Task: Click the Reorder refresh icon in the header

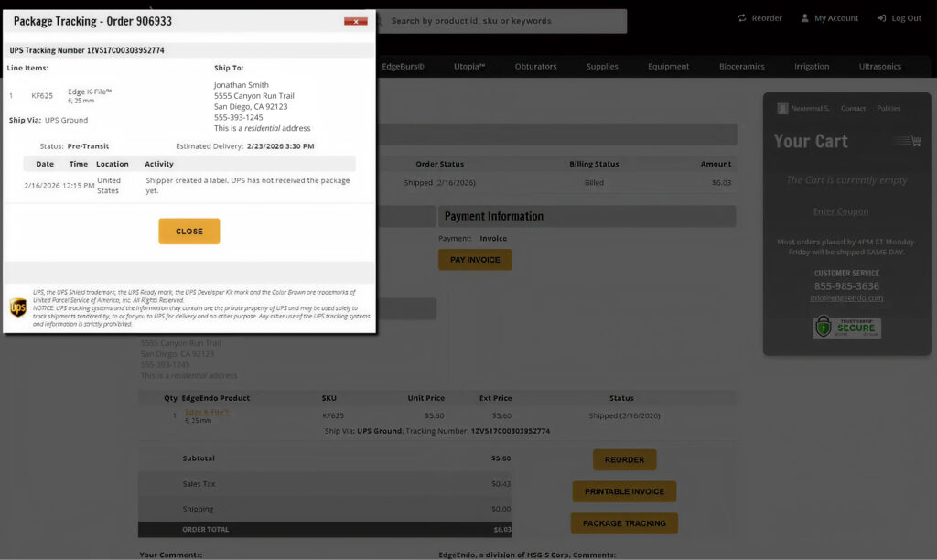Action: click(742, 17)
